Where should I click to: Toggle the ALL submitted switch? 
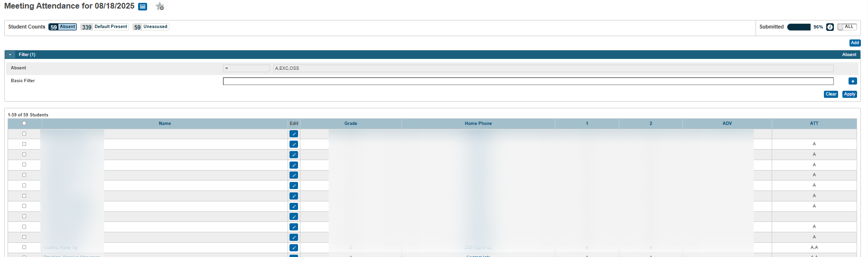847,27
